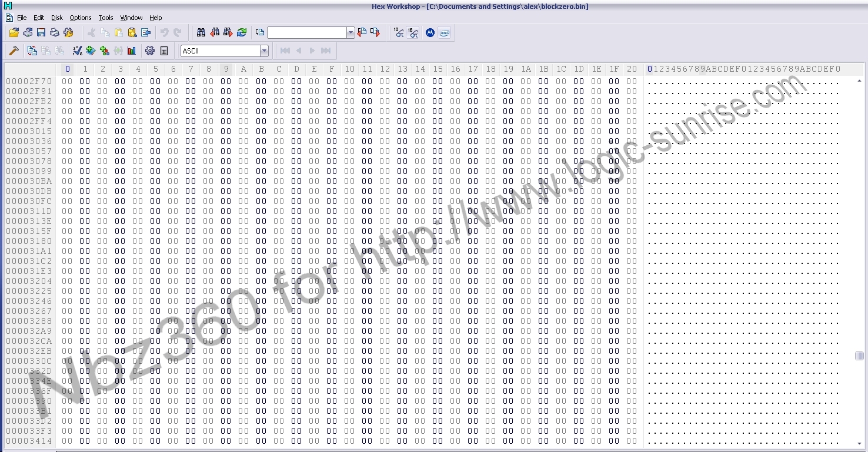Select offset row 000033D2
The height and width of the screenshot is (452, 868).
click(x=29, y=421)
